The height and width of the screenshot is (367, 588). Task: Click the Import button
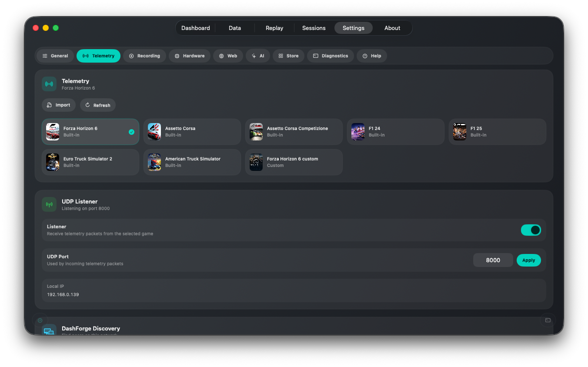point(59,105)
